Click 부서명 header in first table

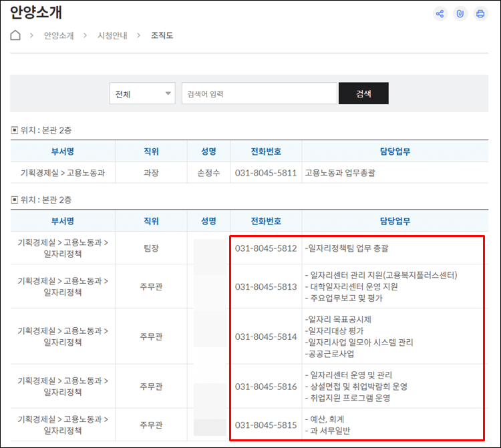click(63, 152)
